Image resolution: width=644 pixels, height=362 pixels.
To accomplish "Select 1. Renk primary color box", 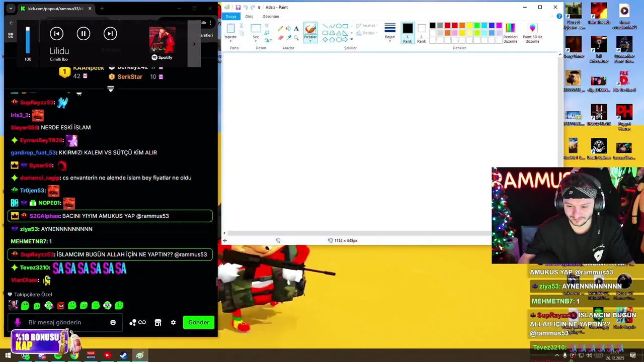I will [x=408, y=33].
